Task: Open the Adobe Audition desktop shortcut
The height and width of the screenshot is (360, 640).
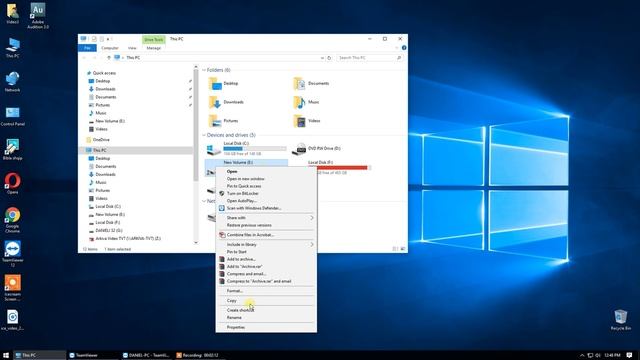Action: click(x=38, y=16)
